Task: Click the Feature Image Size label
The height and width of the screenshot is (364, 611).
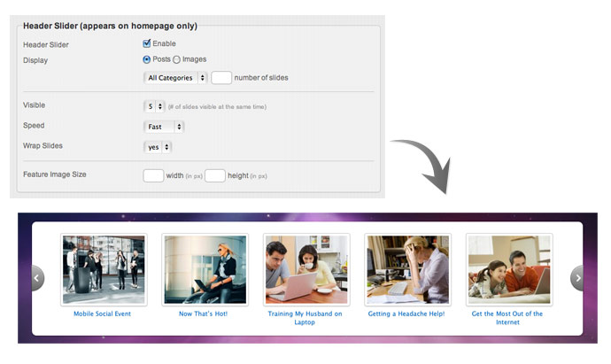Action: pos(55,174)
